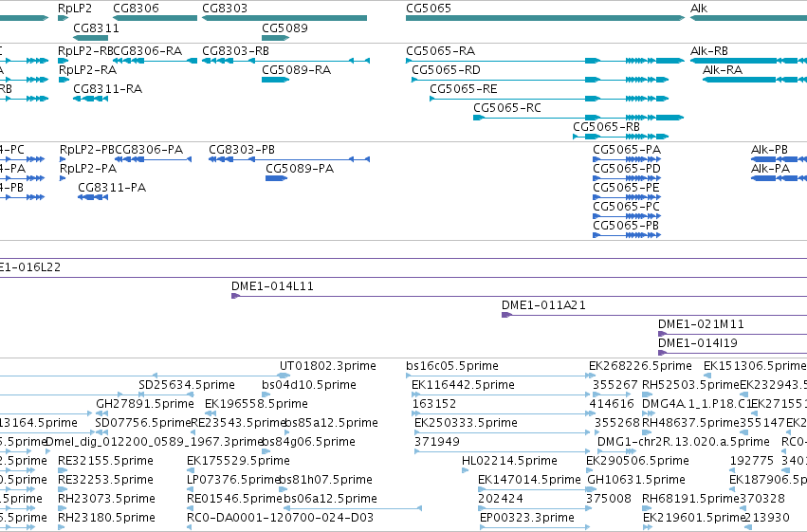The image size is (807, 532).
Task: Select the DME1-014L11 BAC clone label
Action: point(272,286)
